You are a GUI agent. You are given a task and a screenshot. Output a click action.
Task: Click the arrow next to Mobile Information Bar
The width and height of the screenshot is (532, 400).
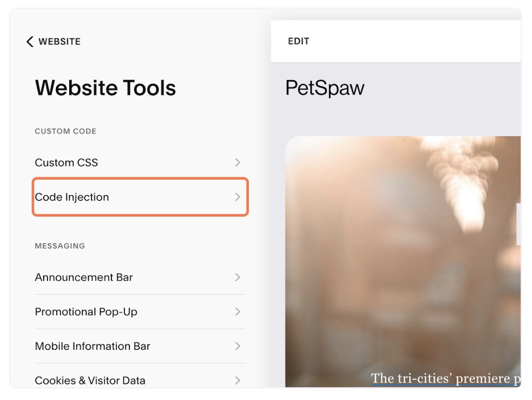click(238, 346)
